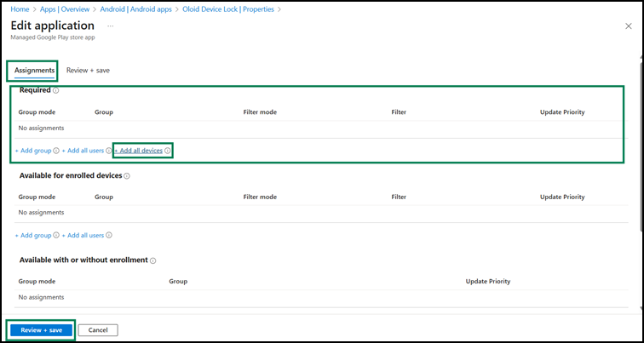
Task: Click Managed Google Play store app subtitle
Action: (52, 37)
